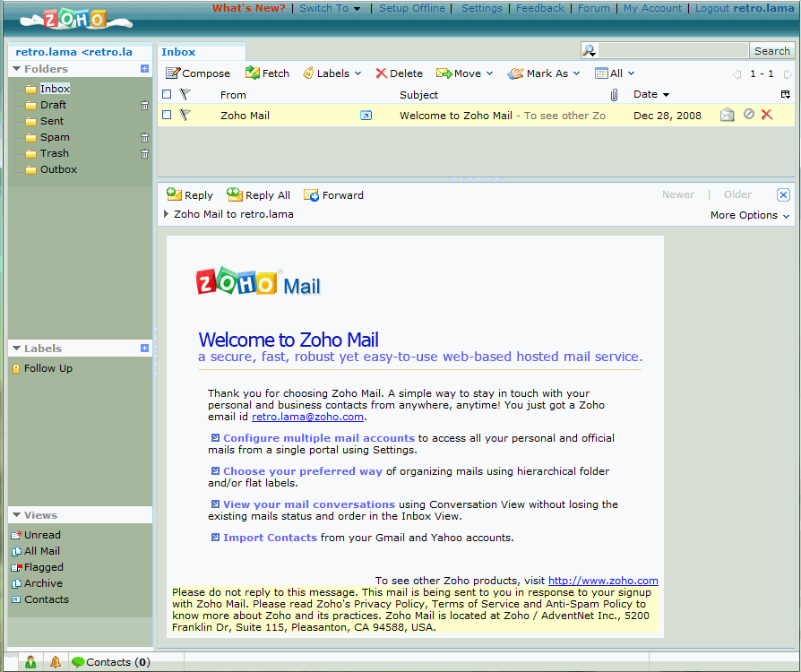Show the All Mail view

42,551
